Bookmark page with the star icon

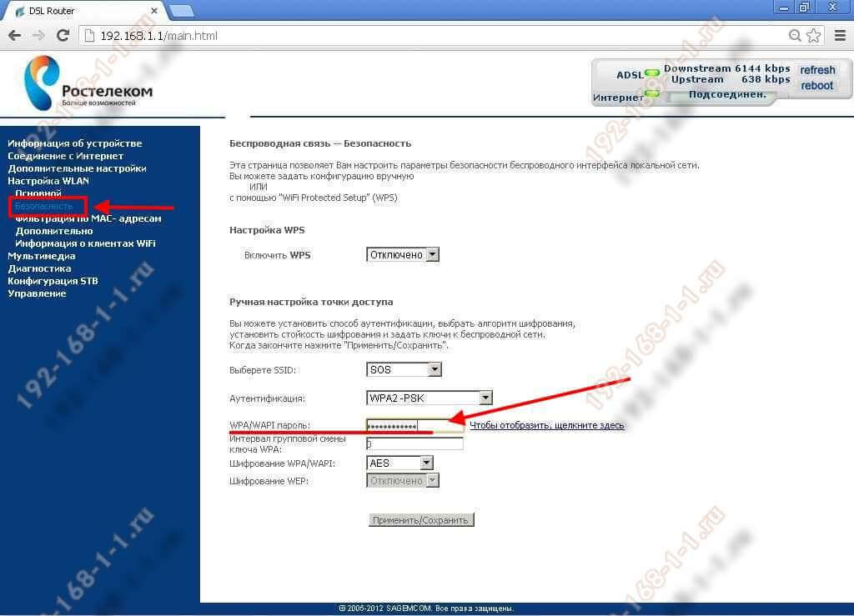pos(814,36)
